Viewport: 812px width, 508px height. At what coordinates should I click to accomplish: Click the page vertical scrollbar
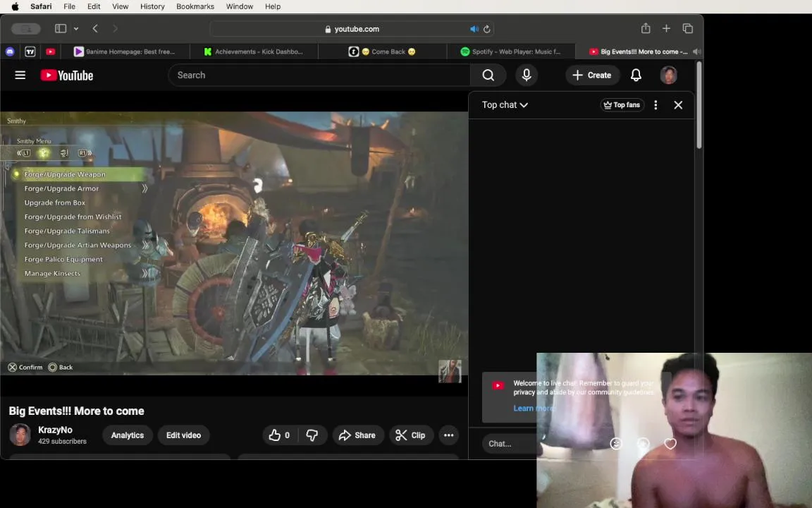[699, 105]
